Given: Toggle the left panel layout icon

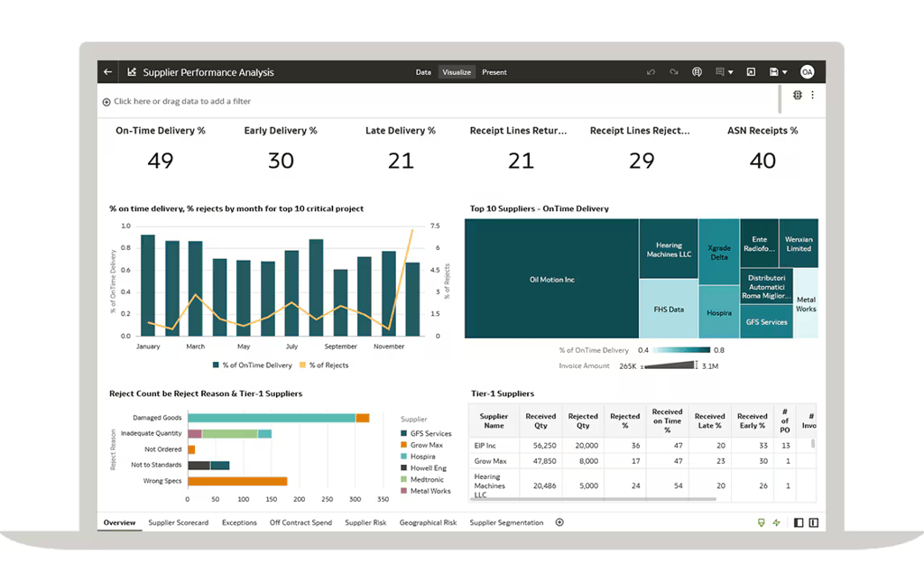Looking at the screenshot, I should tap(799, 522).
